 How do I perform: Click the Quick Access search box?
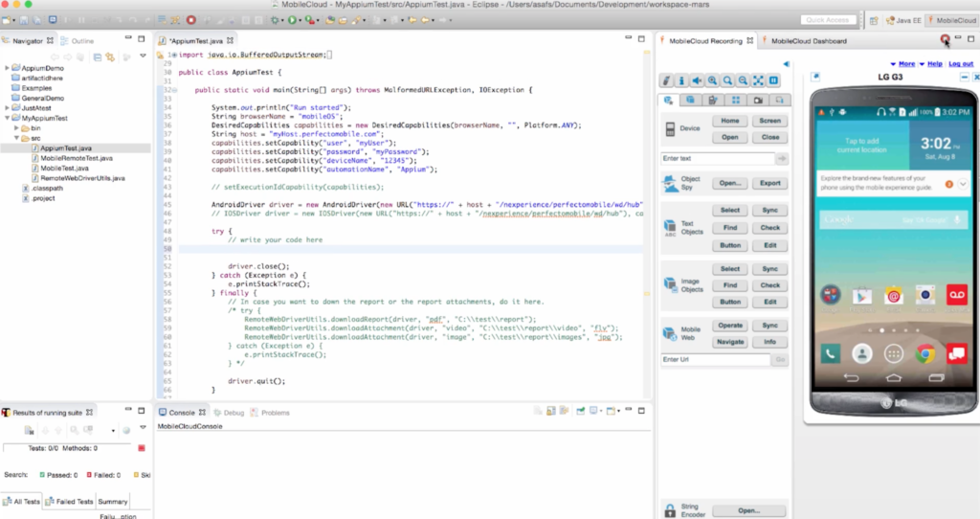coord(828,20)
